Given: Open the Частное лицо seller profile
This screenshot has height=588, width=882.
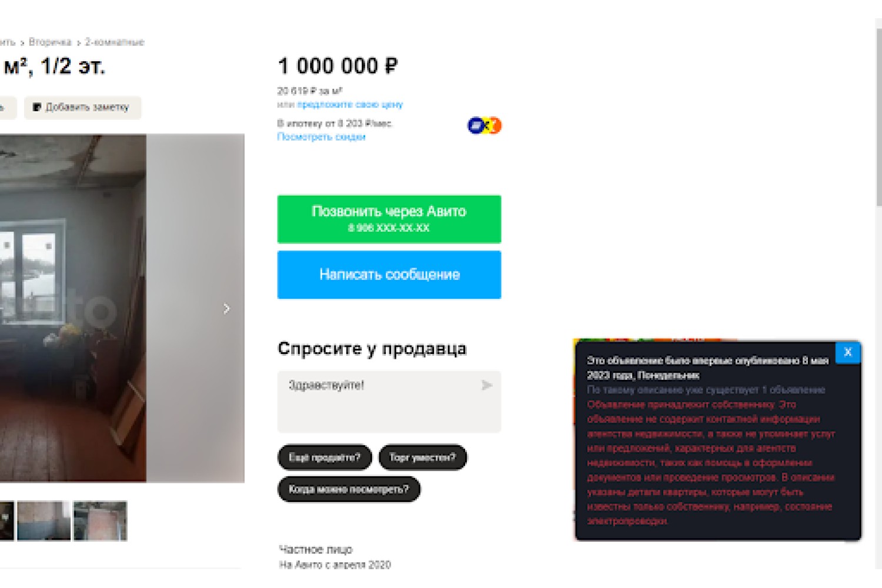Looking at the screenshot, I should click(x=316, y=550).
